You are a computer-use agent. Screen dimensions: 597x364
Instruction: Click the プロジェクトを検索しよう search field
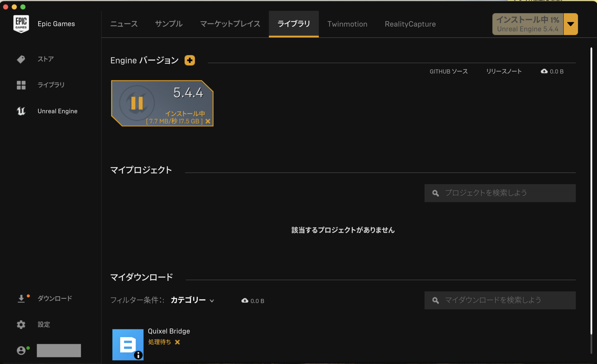500,193
